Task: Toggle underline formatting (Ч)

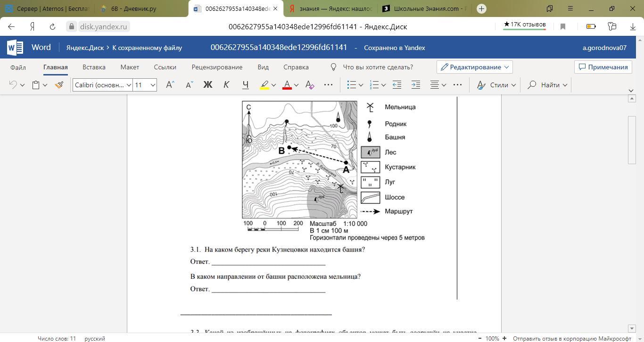Action: pos(245,85)
